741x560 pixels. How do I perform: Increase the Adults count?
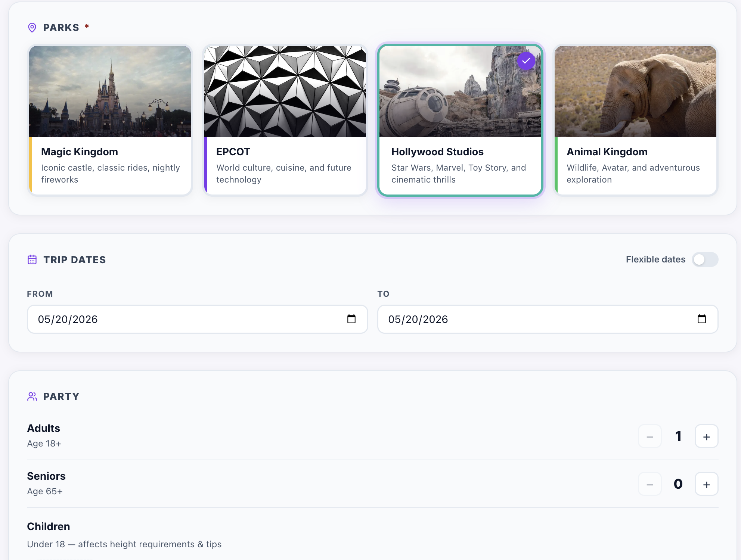tap(707, 436)
